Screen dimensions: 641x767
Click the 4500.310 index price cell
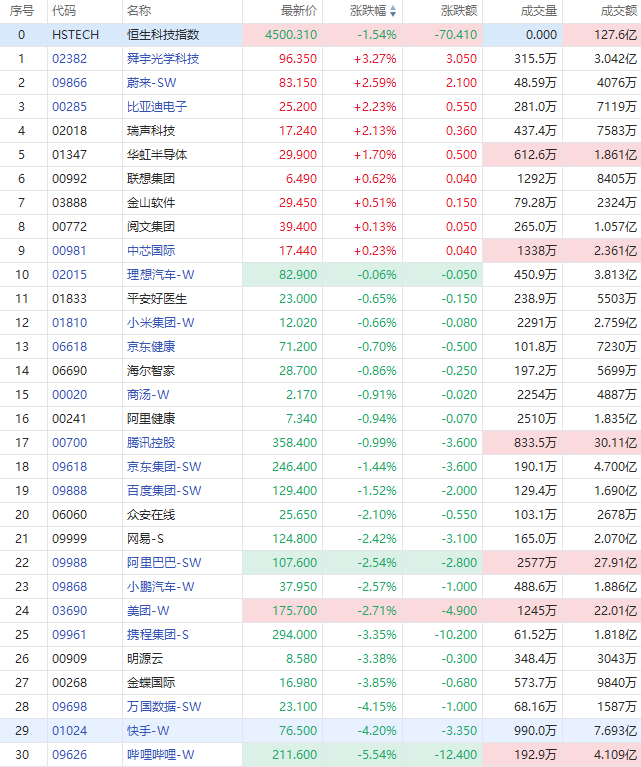[x=283, y=35]
